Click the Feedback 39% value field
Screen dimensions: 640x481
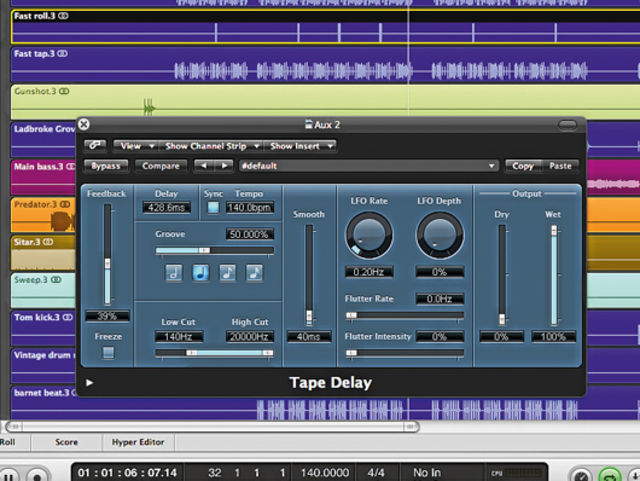click(107, 316)
